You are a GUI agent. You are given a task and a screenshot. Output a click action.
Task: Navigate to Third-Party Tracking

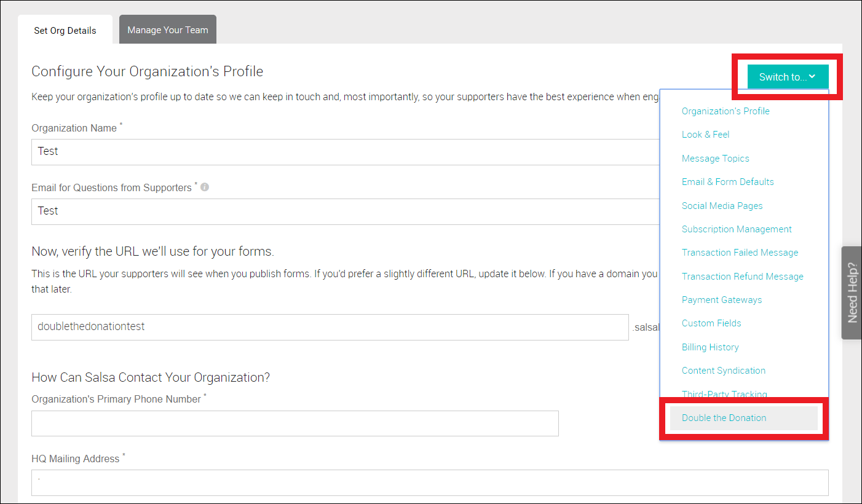724,393
